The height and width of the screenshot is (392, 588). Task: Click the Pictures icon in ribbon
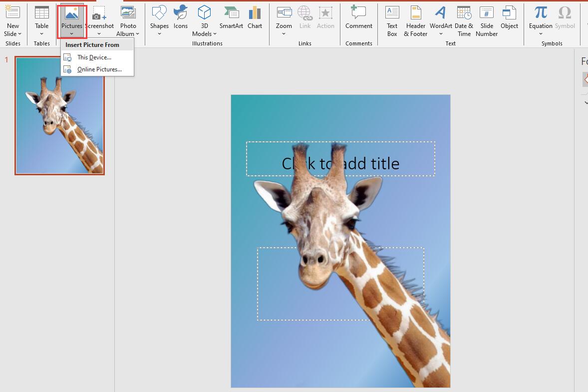tap(71, 13)
